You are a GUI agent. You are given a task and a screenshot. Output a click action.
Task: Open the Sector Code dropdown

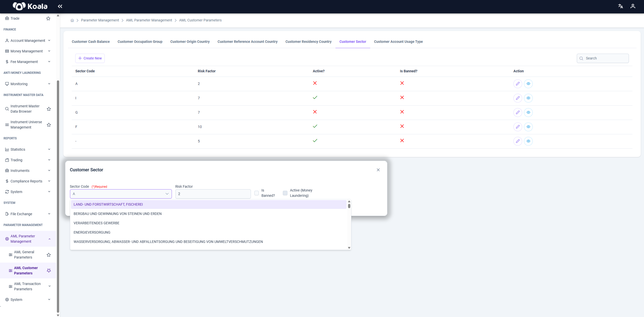point(121,194)
